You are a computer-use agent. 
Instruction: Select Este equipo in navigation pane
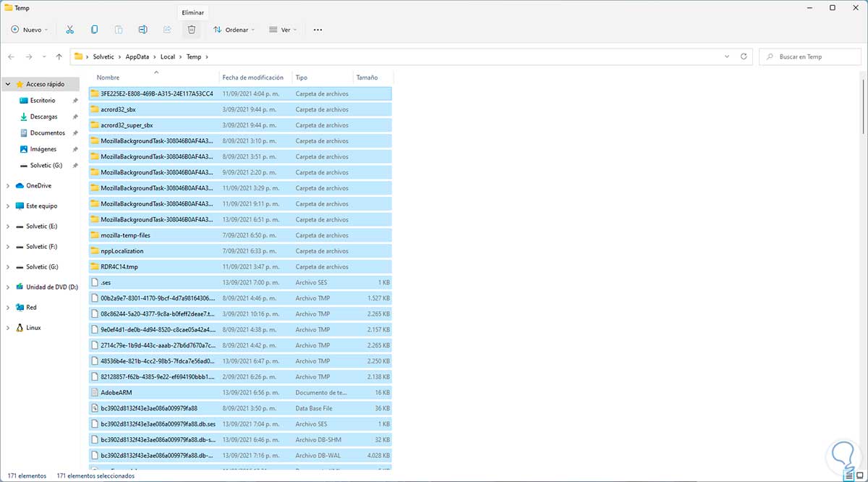(x=41, y=206)
